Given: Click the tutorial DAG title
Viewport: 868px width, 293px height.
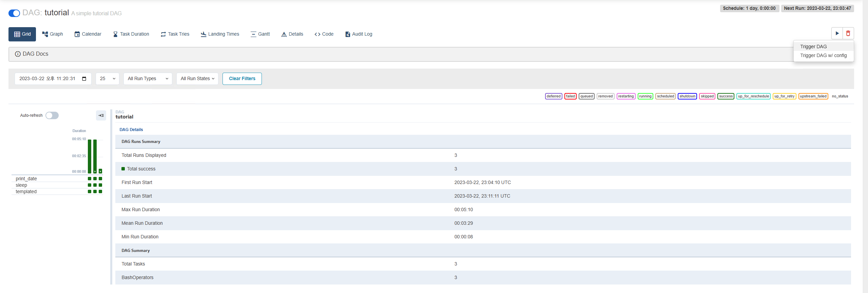Looking at the screenshot, I should 57,13.
